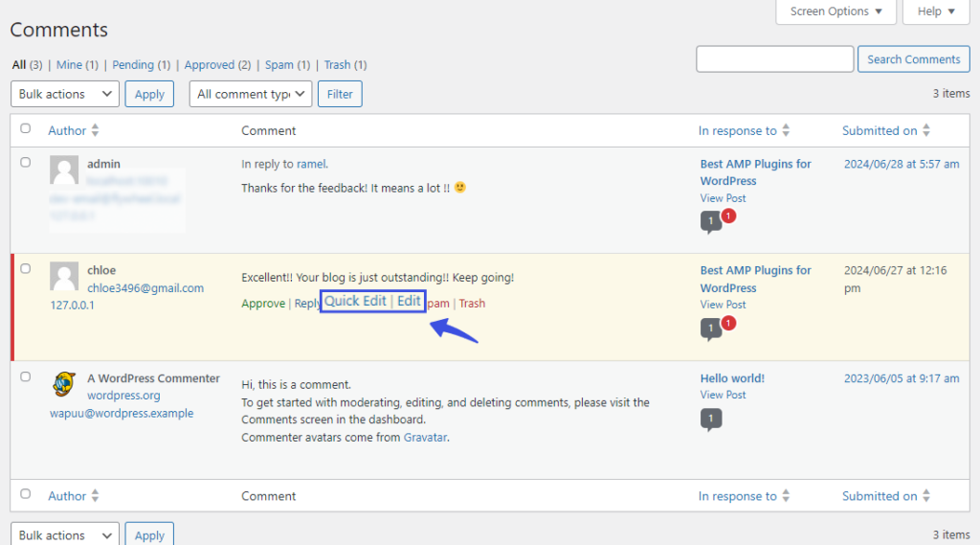
Task: Open 'Best AMP Plugins' post in admin's row
Action: click(x=756, y=172)
